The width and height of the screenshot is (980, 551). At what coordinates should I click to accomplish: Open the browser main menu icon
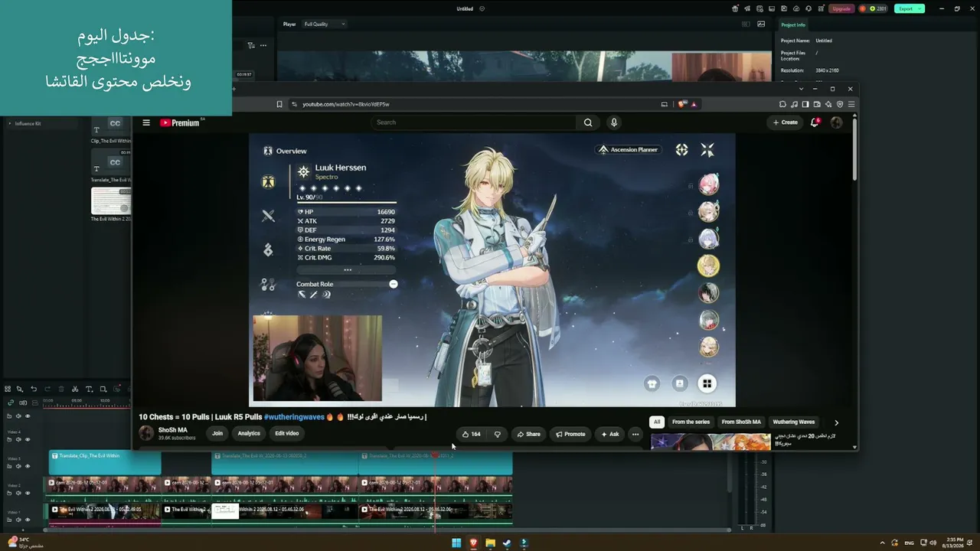pyautogui.click(x=851, y=104)
